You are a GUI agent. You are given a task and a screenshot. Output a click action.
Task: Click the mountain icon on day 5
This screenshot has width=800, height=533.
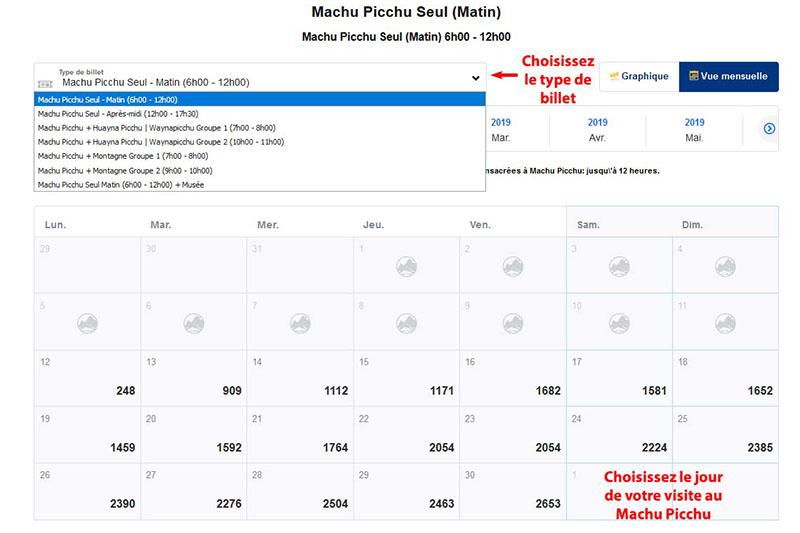[x=87, y=323]
